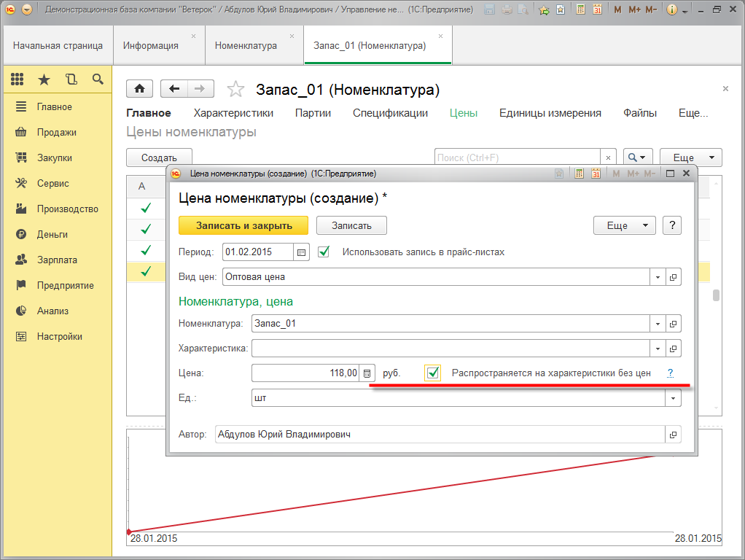Open the sections menu grid icon
This screenshot has height=560, width=745.
pyautogui.click(x=17, y=79)
